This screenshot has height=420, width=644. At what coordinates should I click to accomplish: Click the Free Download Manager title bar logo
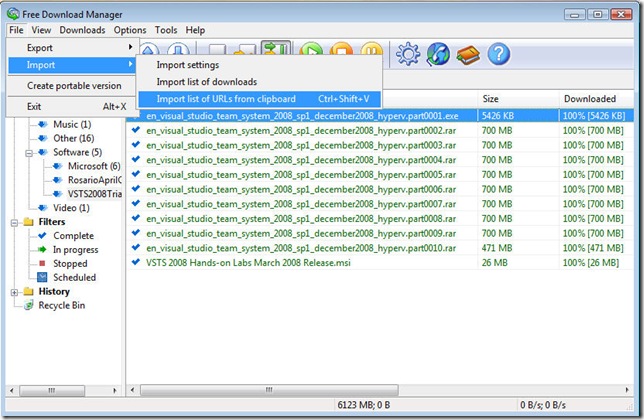(13, 14)
